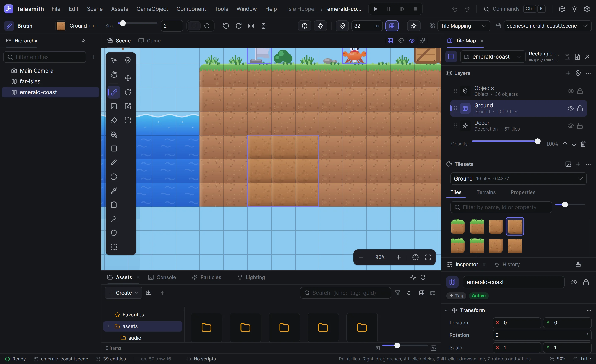Open the Tile Mapping layout dropdown

coord(464,26)
